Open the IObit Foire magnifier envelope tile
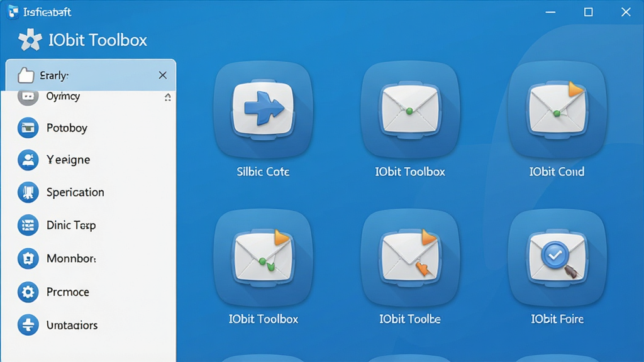The image size is (644, 362). [x=557, y=258]
